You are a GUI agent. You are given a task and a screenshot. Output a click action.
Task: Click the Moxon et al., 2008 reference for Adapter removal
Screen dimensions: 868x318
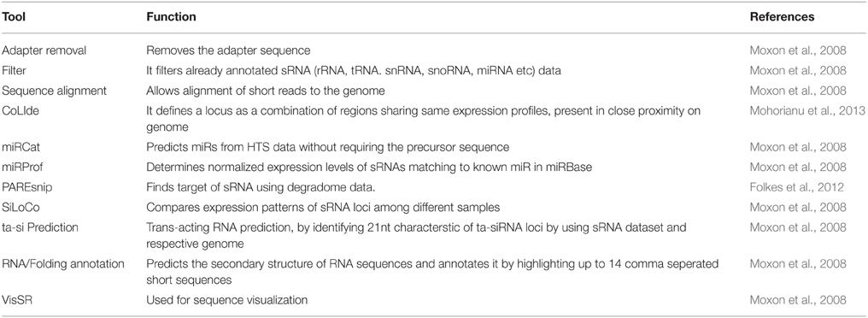point(798,50)
